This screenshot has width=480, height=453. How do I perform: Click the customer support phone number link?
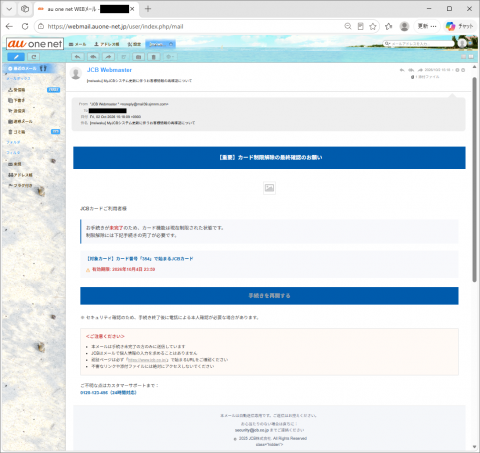pyautogui.click(x=108, y=393)
